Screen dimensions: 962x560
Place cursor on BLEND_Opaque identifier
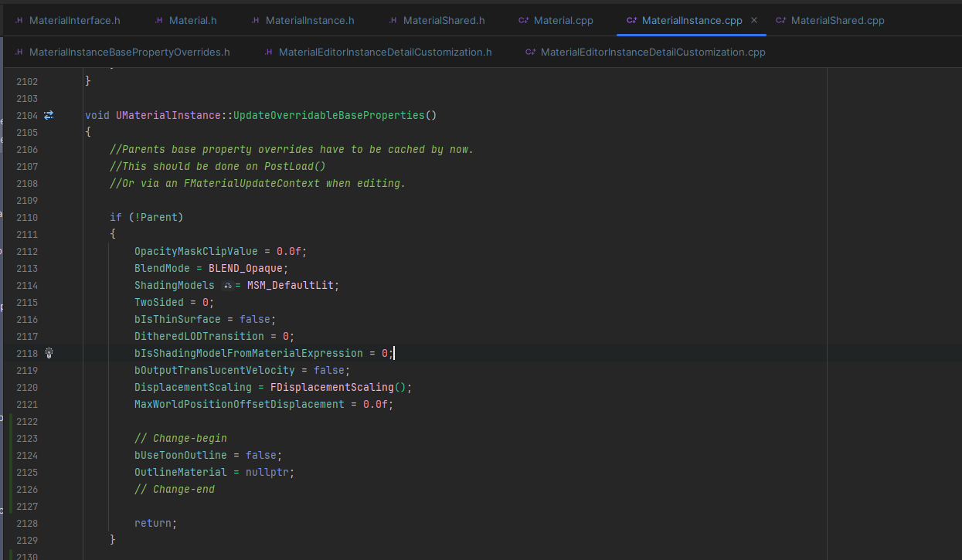(x=246, y=268)
